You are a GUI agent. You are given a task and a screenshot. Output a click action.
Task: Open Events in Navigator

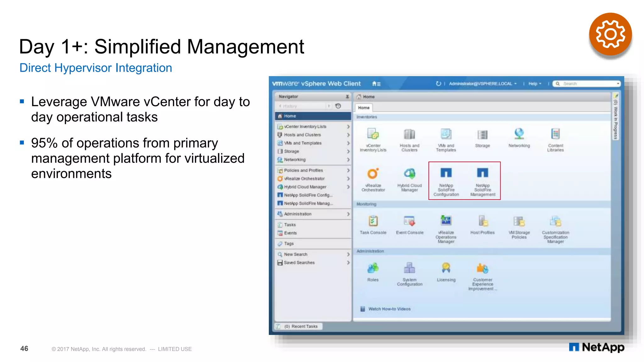[313, 233]
